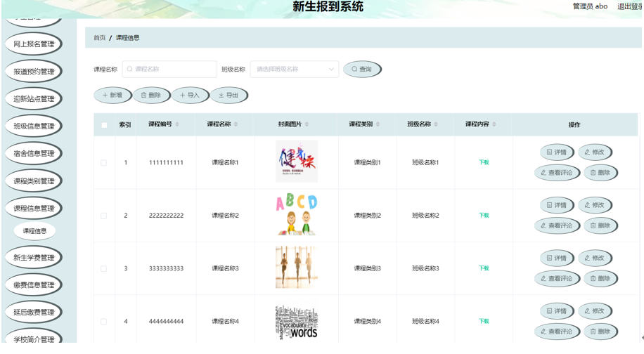The height and width of the screenshot is (354, 644).
Task: Open 详情 for 课程名称2 row
Action: point(557,205)
